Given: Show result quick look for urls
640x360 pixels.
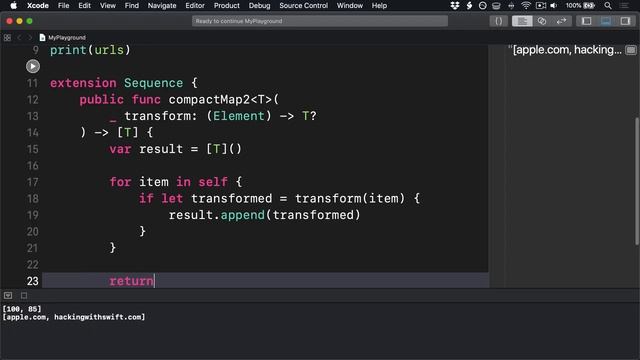Looking at the screenshot, I should click(x=631, y=50).
